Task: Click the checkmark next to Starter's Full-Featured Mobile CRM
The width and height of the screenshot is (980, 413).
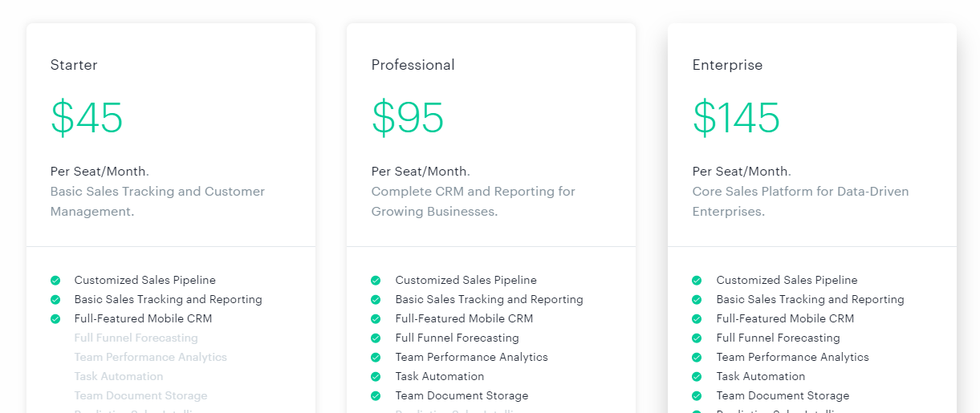Action: pos(55,319)
